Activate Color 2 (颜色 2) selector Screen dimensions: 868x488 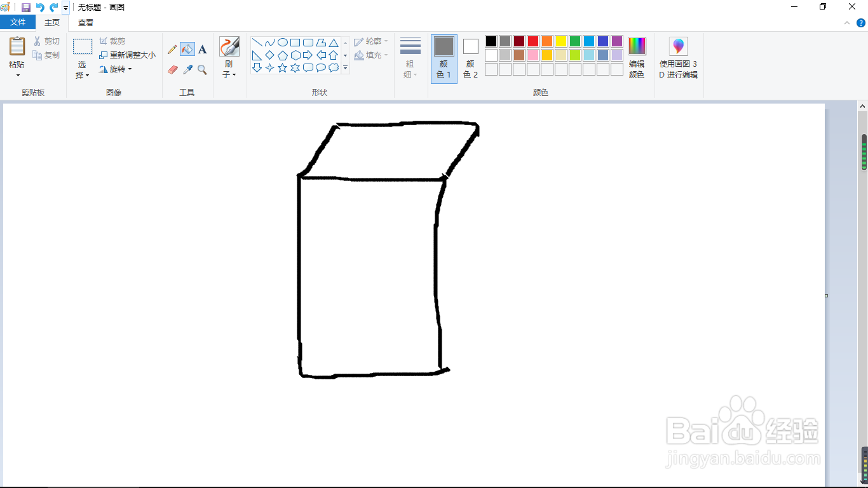point(470,58)
